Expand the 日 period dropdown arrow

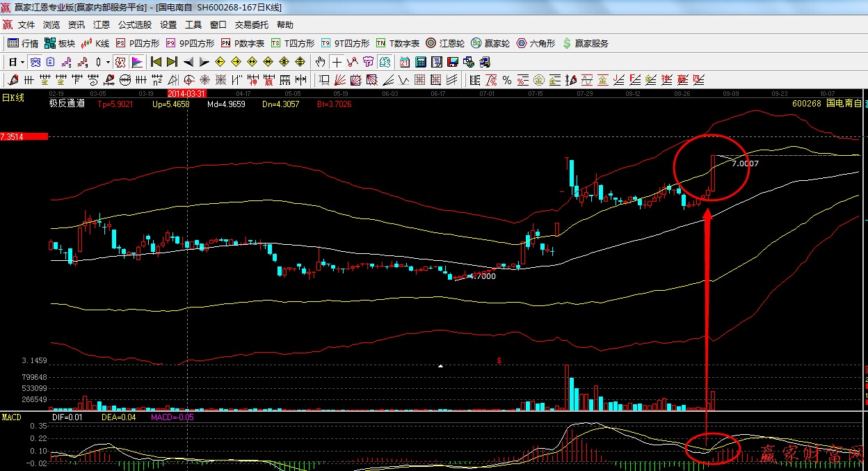23,62
